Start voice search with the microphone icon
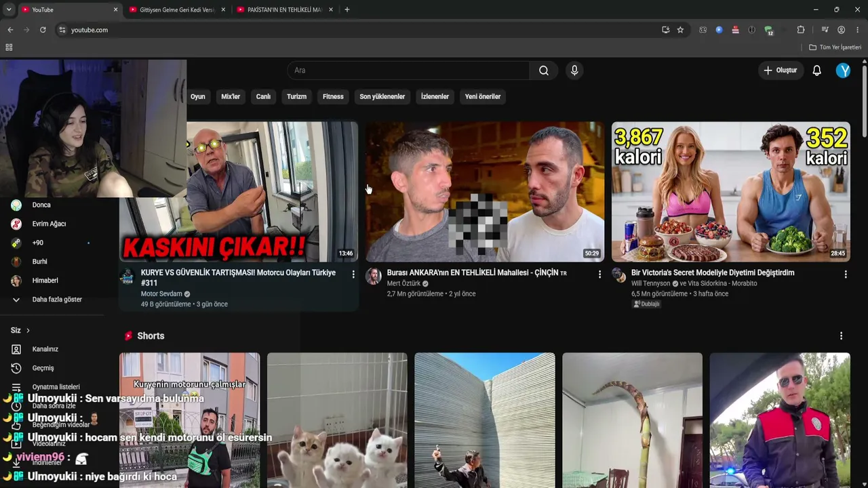This screenshot has height=488, width=868. pos(574,70)
